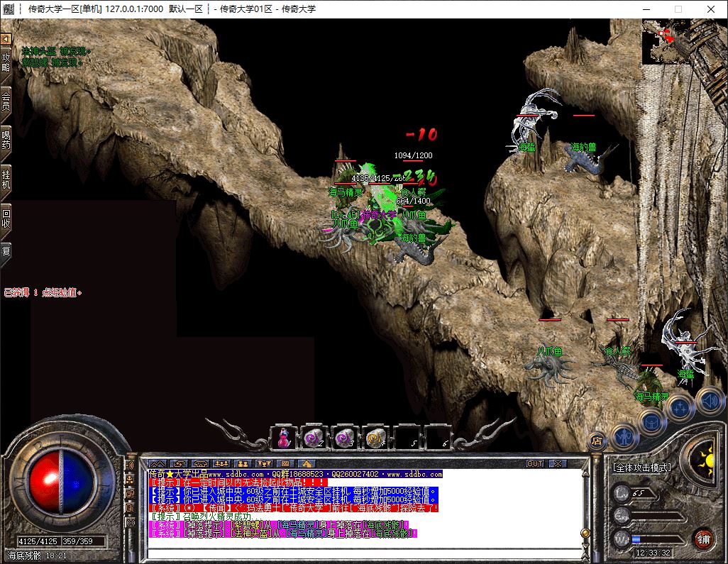Use golden scroll in hotbar slot 4
The height and width of the screenshot is (564, 728).
375,437
